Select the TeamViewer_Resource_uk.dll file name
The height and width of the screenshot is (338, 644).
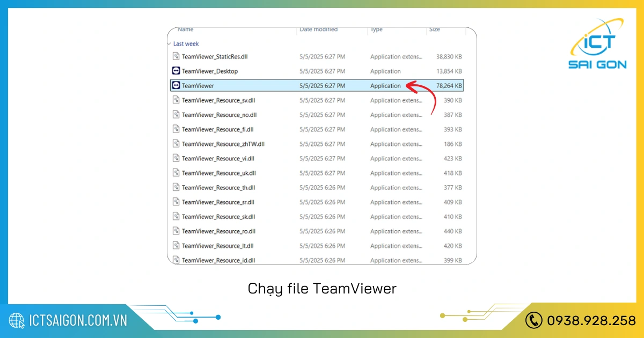coord(219,173)
